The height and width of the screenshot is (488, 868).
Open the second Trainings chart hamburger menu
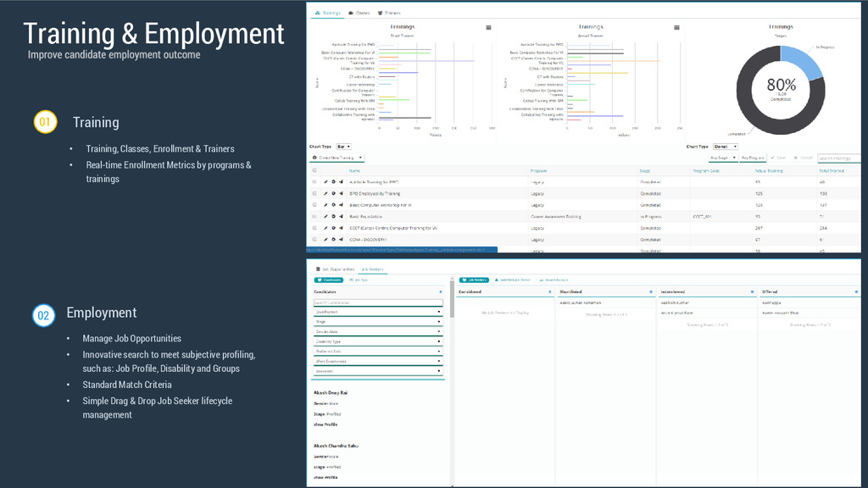click(676, 27)
